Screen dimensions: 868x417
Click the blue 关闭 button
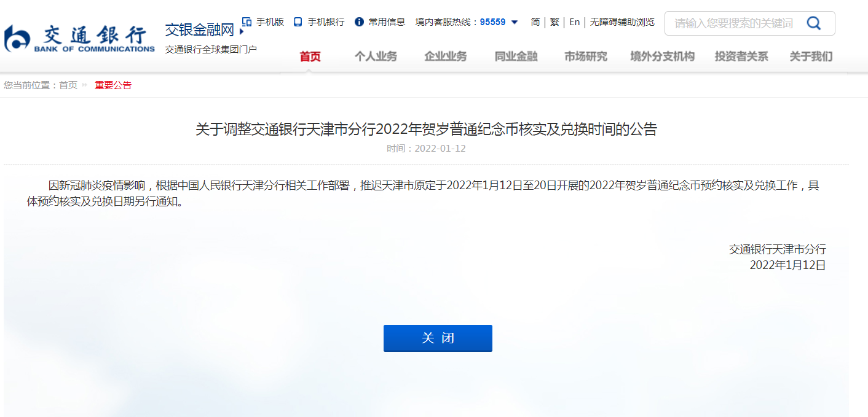(x=438, y=338)
